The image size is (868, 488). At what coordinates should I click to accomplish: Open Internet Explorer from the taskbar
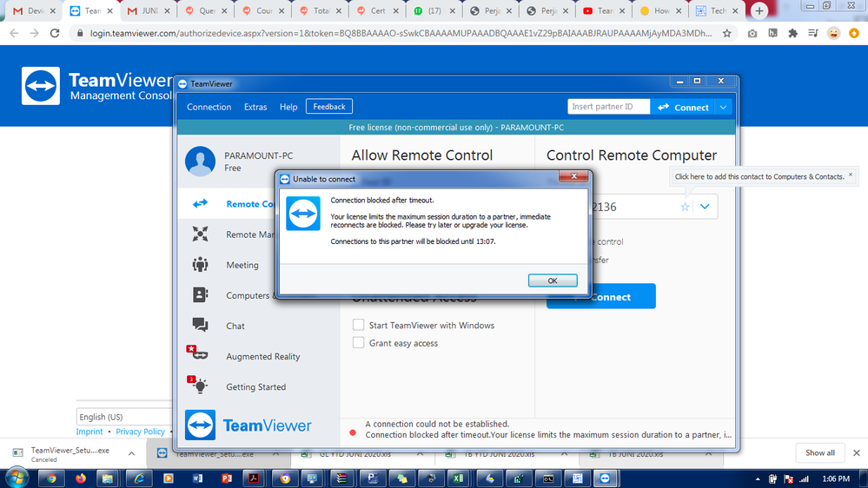(x=139, y=478)
